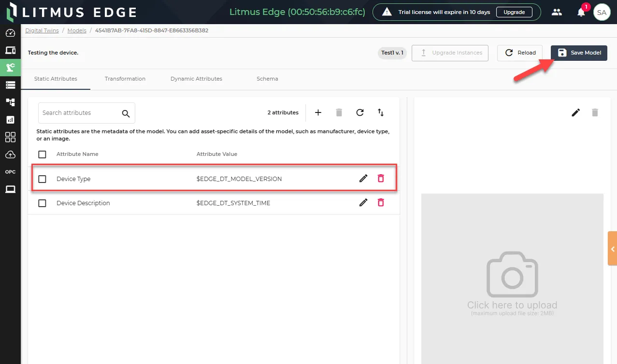
Task: Go to Models breadcrumb link
Action: click(77, 30)
